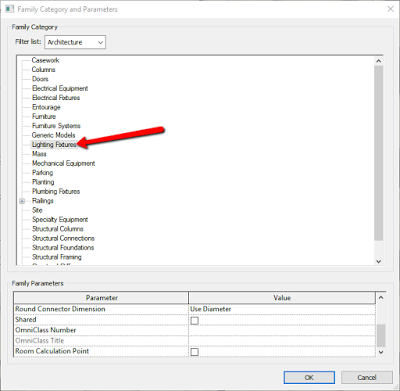Click the category list scroll-up arrow
The width and height of the screenshot is (400, 391).
tap(378, 61)
